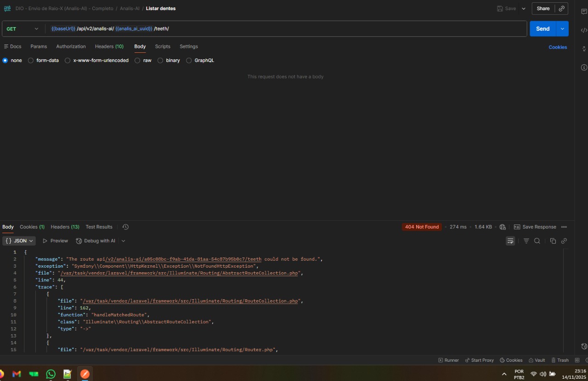Choose the GraphQL body option
The height and width of the screenshot is (381, 588).
click(x=189, y=61)
